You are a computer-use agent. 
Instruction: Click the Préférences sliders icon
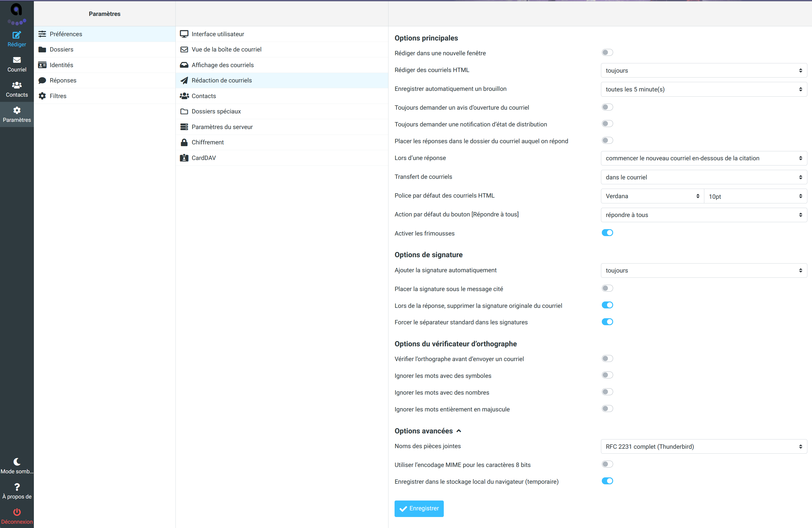[42, 34]
